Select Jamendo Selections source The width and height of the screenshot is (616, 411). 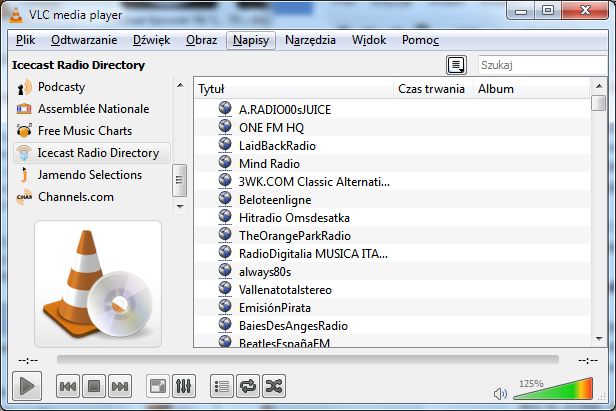(x=92, y=175)
